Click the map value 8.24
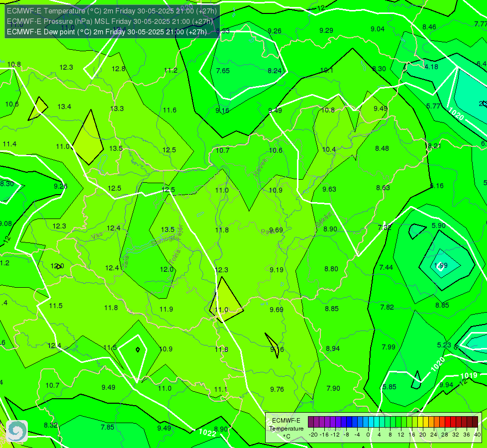This screenshot has height=448, width=487. pyautogui.click(x=275, y=71)
